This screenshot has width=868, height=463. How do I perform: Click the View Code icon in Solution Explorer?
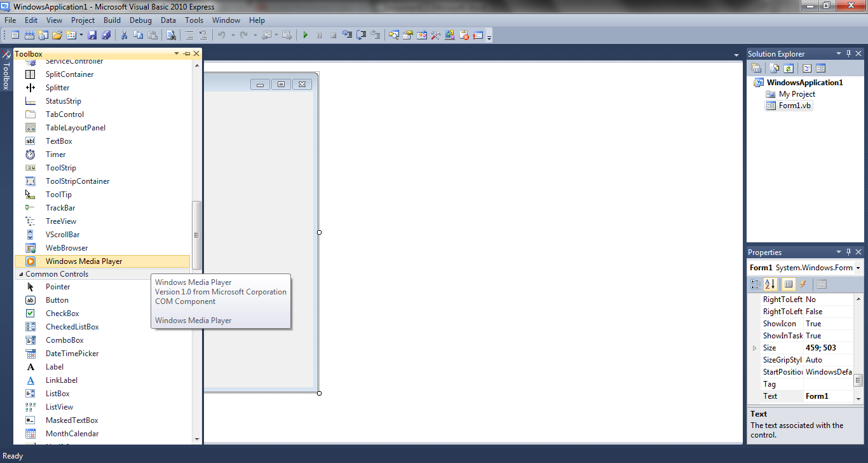807,68
